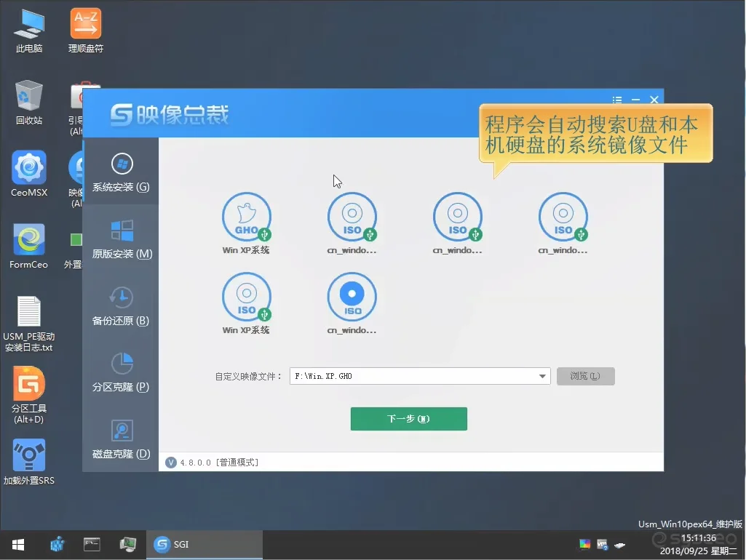
Task: Switch to 原版安装 (M) tab
Action: coord(122,239)
